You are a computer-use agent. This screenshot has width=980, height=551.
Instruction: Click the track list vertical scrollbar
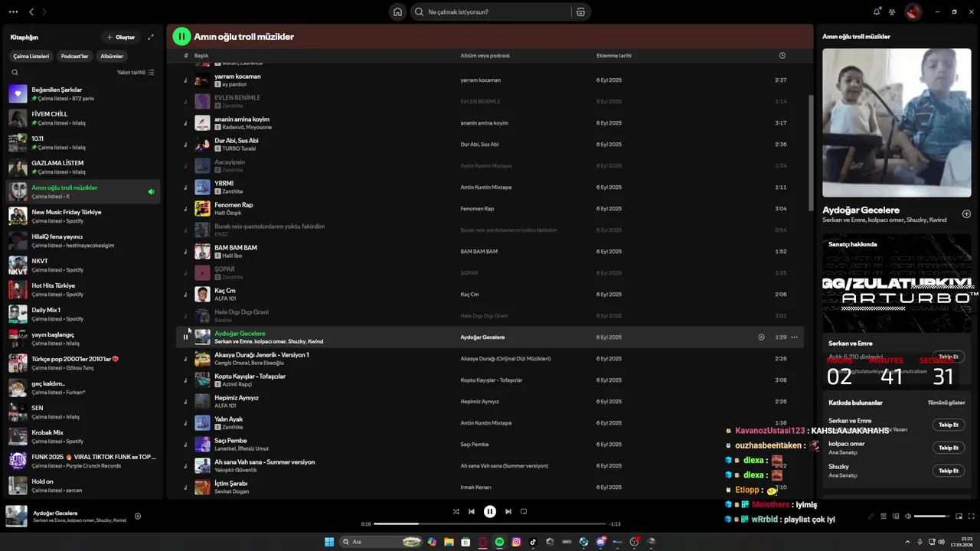811,153
